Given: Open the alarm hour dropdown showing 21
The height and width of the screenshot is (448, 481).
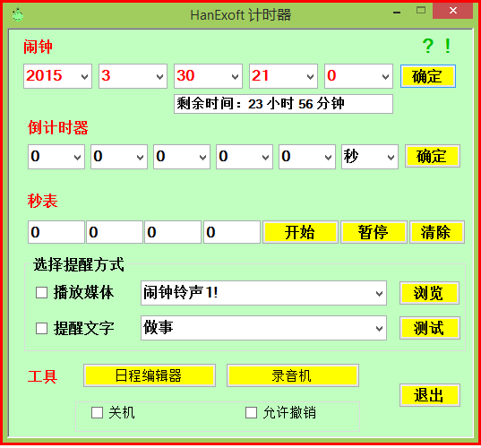Looking at the screenshot, I should [283, 76].
